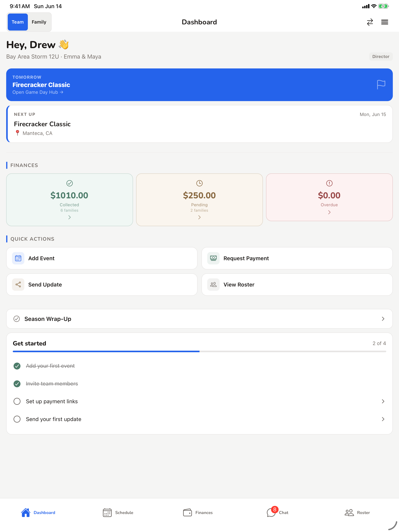Expand the Collected card chevron
This screenshot has width=399, height=532.
click(70, 217)
